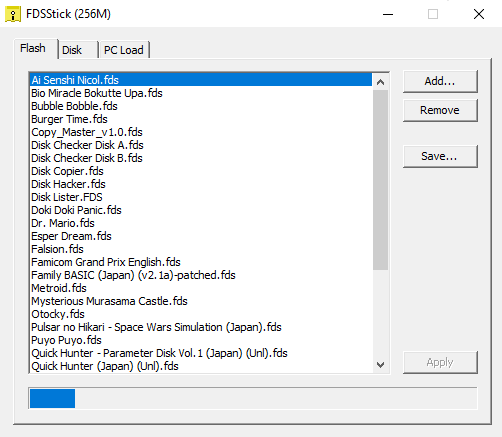Select Bubble Bobble.fds in list

click(201, 106)
